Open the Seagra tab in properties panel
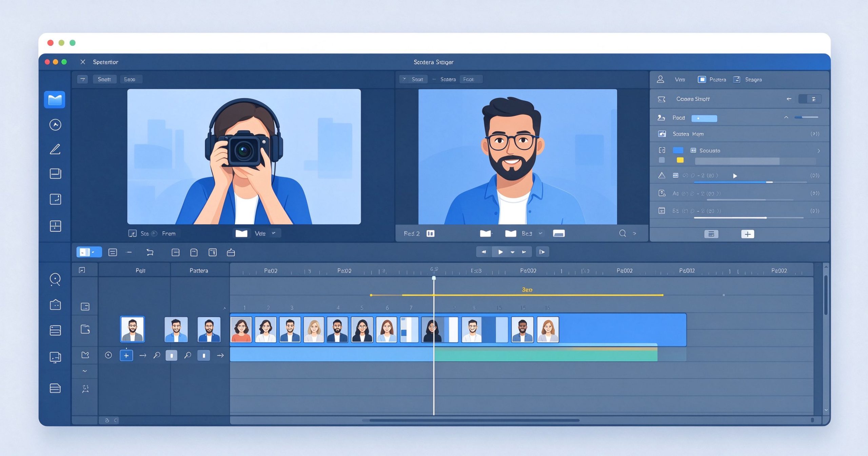Screen dimensions: 868x456 753,79
